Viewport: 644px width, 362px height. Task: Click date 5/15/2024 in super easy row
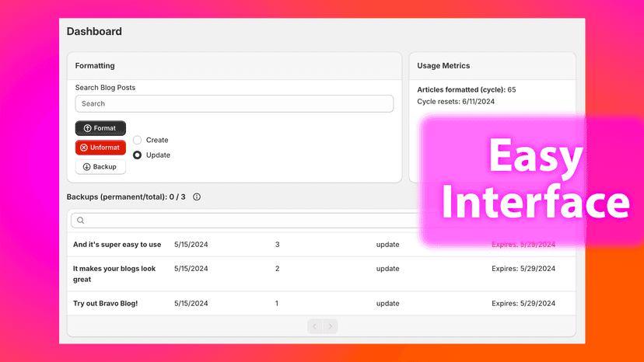pyautogui.click(x=191, y=245)
